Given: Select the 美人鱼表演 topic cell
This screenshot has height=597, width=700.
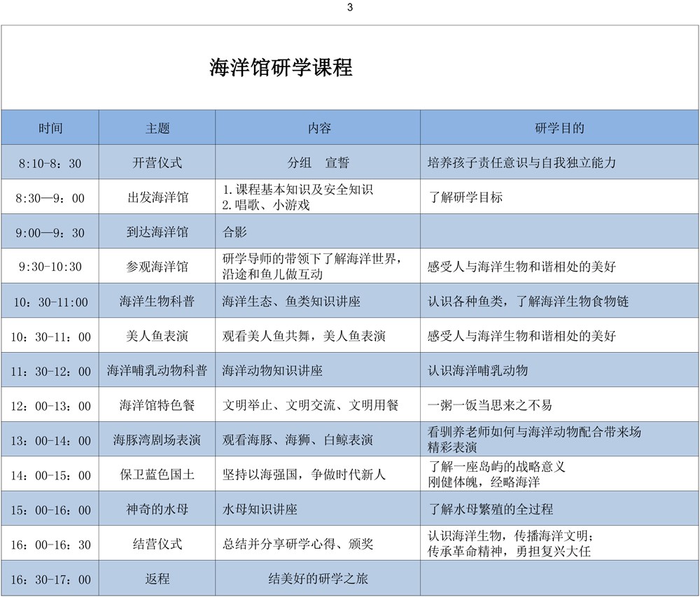Looking at the screenshot, I should pyautogui.click(x=157, y=336).
